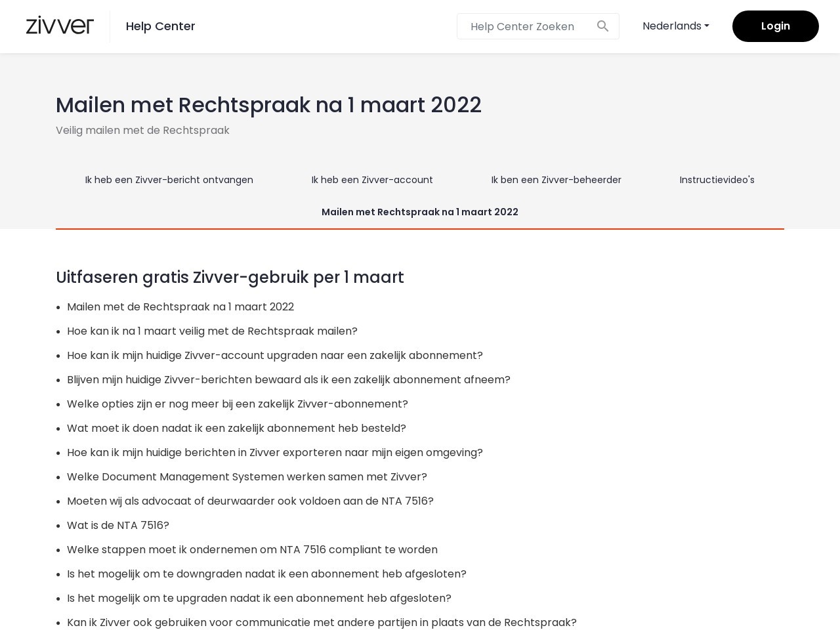Open 'Is het mogelijk om te upgraden' article
Screen dimensions: 840x630
pos(259,598)
